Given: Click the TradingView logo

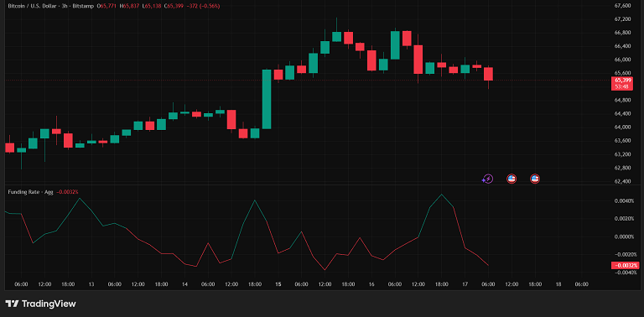Looking at the screenshot, I should pyautogui.click(x=40, y=304).
